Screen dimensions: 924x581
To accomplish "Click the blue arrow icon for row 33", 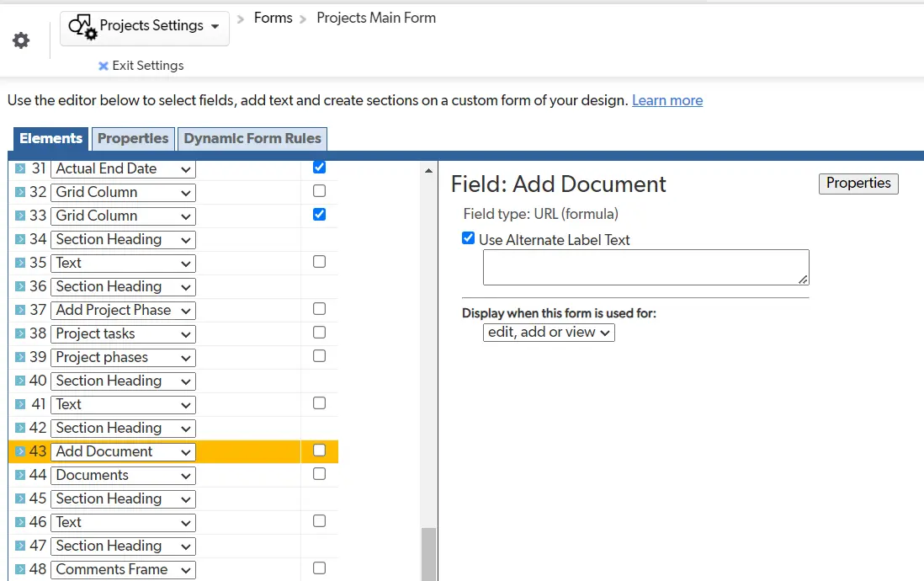I will click(20, 216).
